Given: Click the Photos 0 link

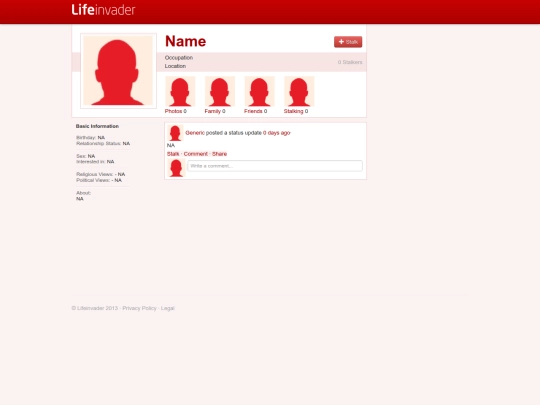Looking at the screenshot, I should click(x=176, y=111).
